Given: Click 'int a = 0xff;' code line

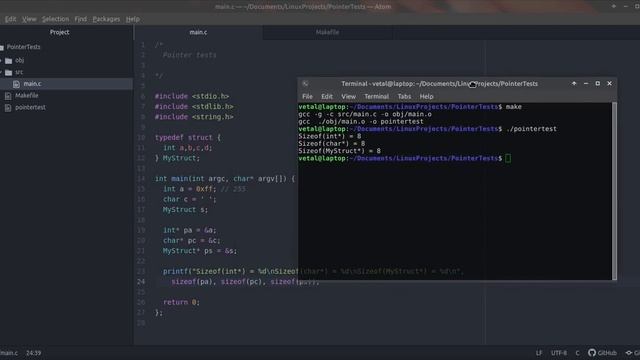Looking at the screenshot, I should tap(189, 189).
